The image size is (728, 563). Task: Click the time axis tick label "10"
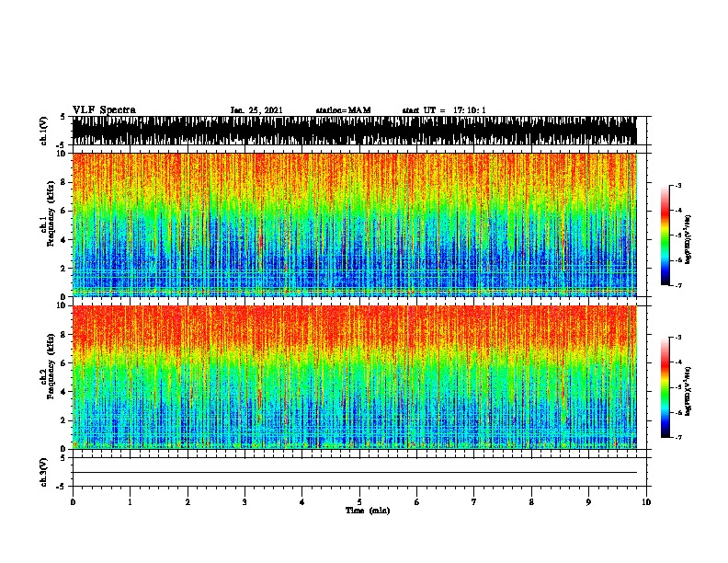pyautogui.click(x=646, y=502)
